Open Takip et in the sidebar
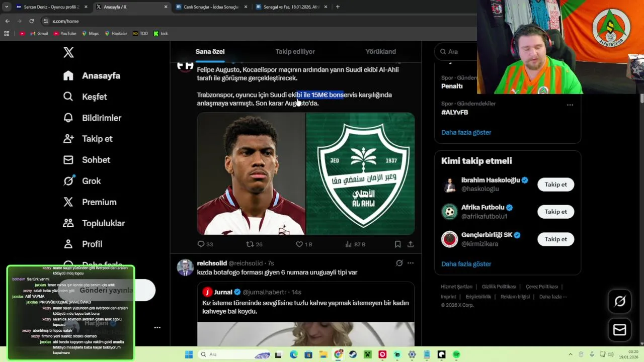644x362 pixels. tap(88, 139)
